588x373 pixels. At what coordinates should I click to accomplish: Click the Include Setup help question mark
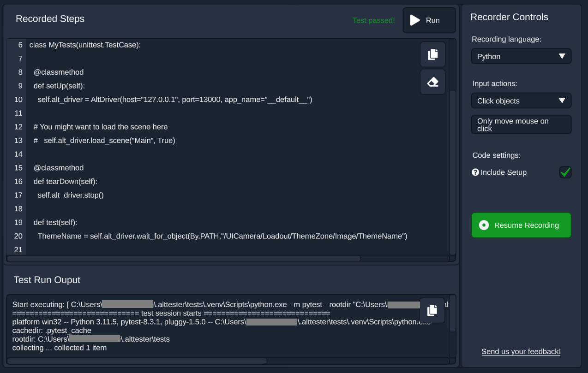click(x=475, y=172)
